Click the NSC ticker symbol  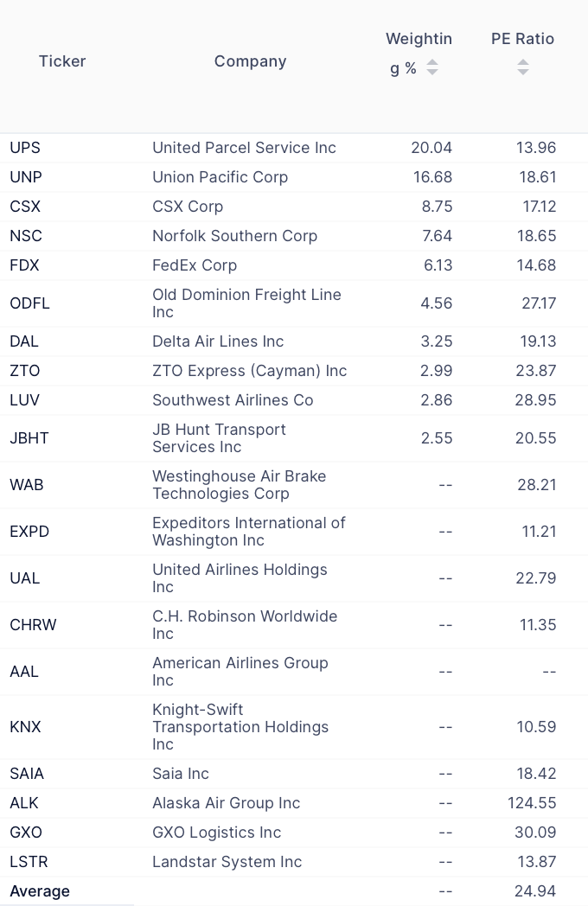tap(26, 236)
